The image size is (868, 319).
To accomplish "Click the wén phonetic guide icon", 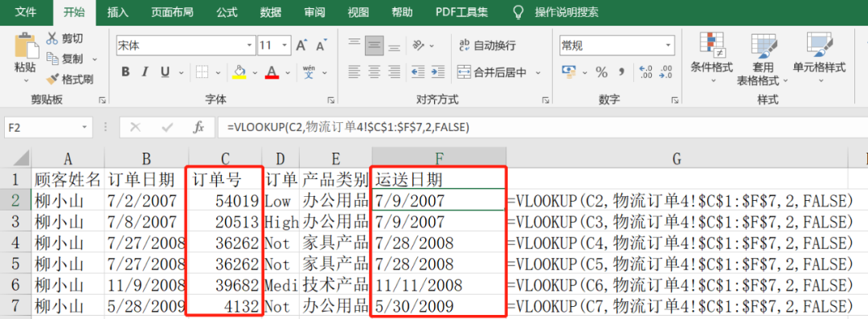I will click(309, 72).
